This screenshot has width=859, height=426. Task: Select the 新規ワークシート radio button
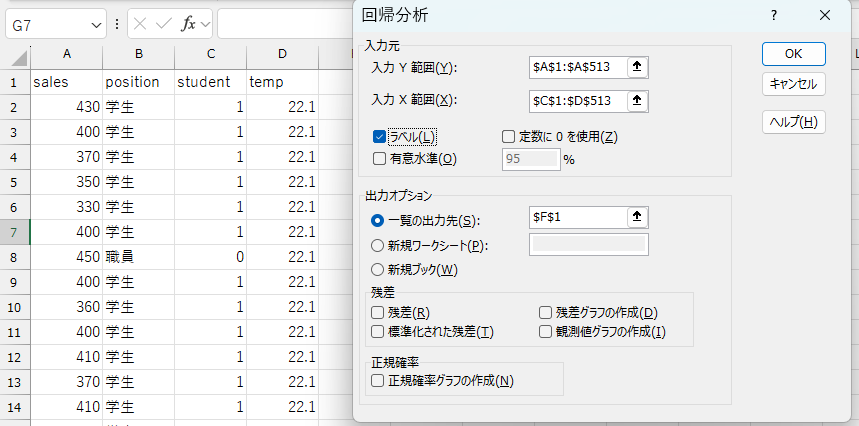(x=377, y=245)
